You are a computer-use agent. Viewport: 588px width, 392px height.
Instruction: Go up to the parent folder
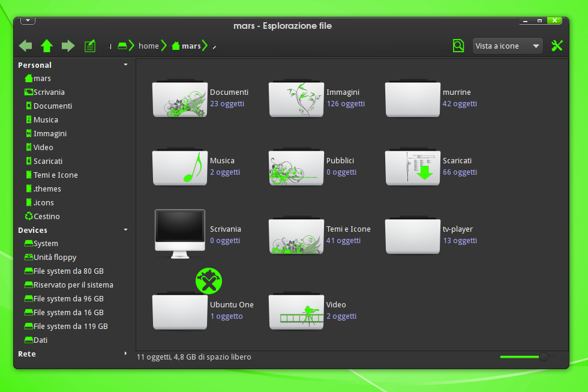pos(47,46)
